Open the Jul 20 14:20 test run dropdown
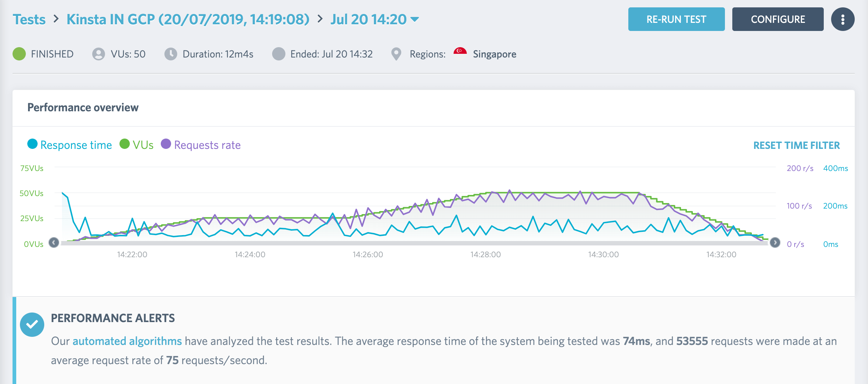The image size is (868, 384). click(375, 19)
